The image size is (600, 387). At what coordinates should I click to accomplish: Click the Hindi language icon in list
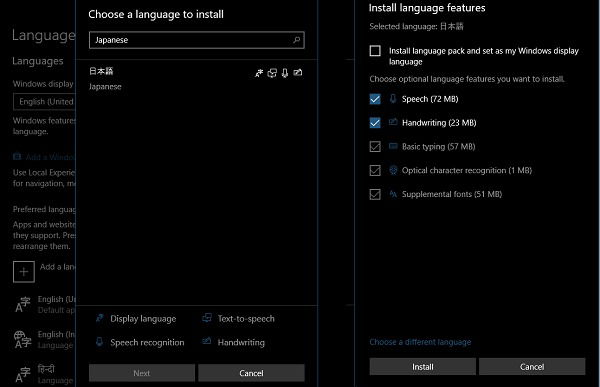23,374
